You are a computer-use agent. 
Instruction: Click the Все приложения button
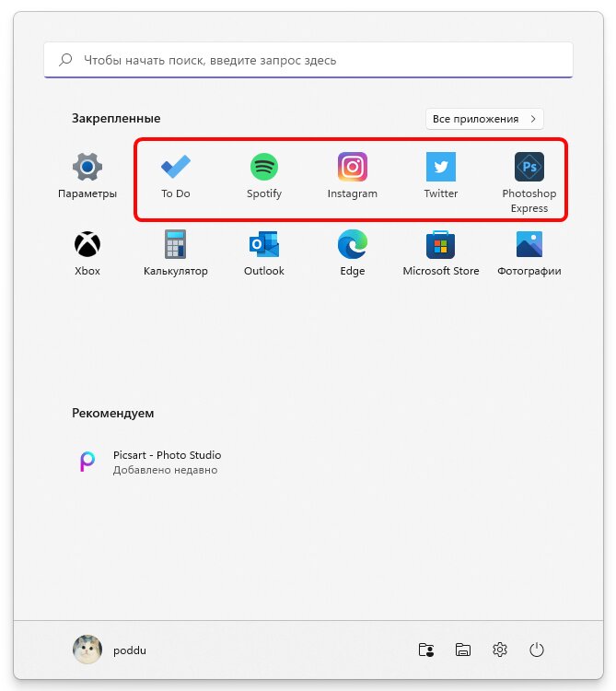coord(484,119)
